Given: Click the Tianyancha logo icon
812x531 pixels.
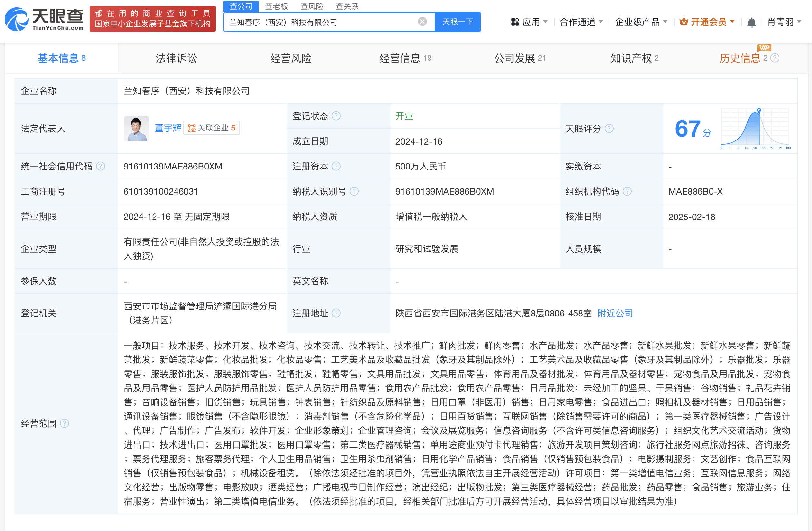Looking at the screenshot, I should (16, 19).
